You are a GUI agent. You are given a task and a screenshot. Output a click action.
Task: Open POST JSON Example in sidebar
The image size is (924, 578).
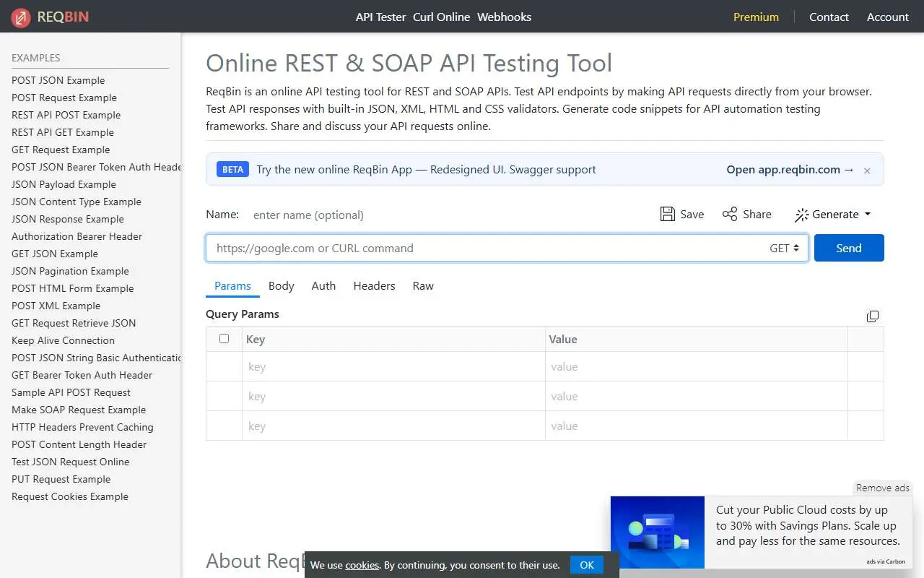point(58,80)
